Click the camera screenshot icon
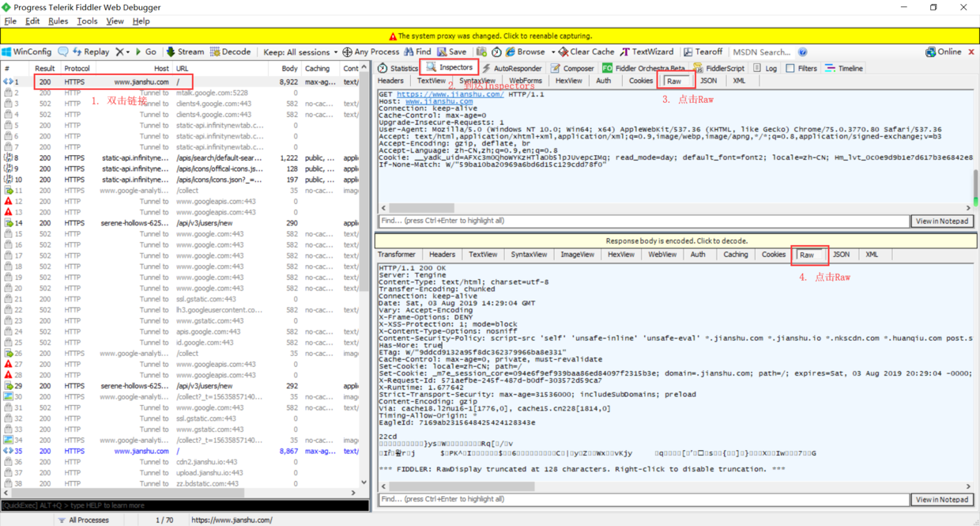The height and width of the screenshot is (526, 980). point(481,52)
